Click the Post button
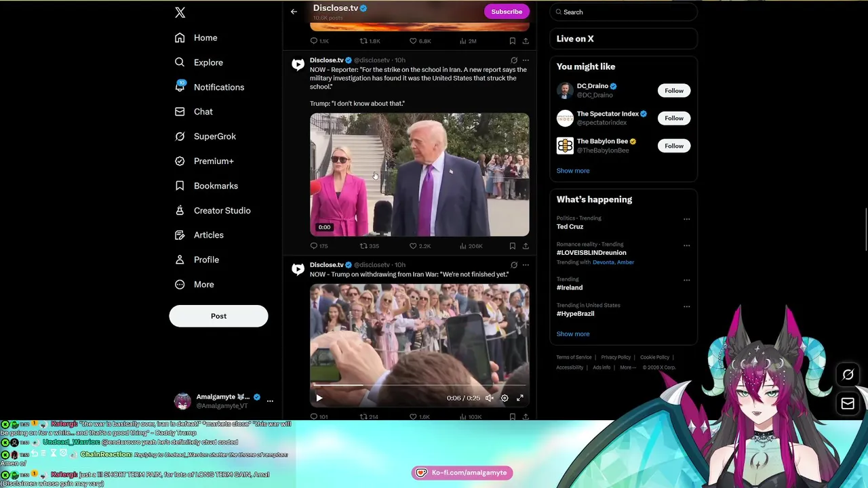 click(x=218, y=316)
